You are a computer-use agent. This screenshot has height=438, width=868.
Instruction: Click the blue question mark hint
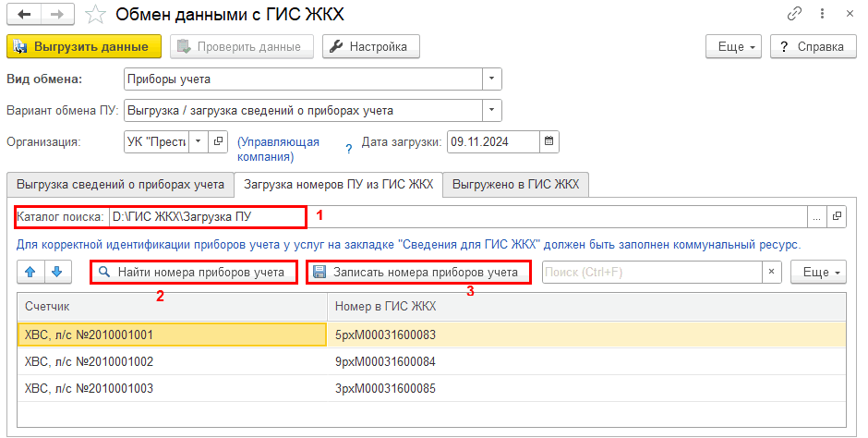pyautogui.click(x=349, y=148)
